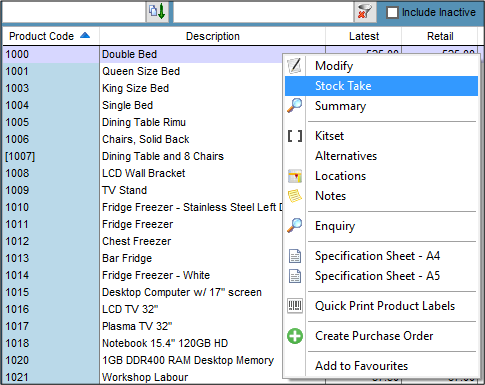This screenshot has width=485, height=385.
Task: Click the Product Code column header
Action: 51,36
